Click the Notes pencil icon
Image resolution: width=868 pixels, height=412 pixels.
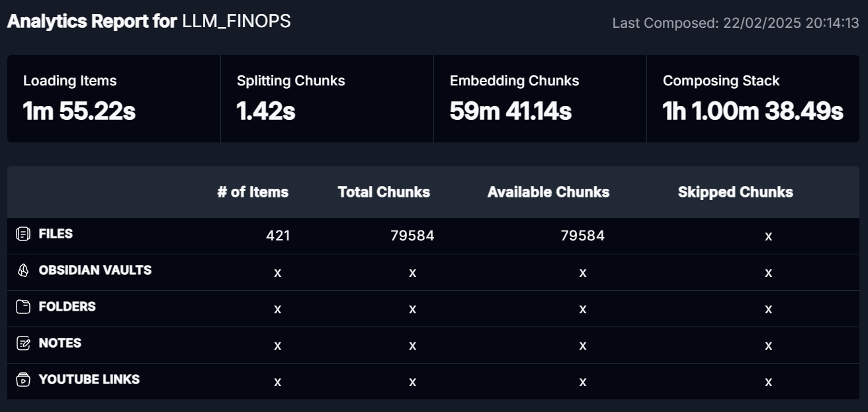tap(23, 343)
